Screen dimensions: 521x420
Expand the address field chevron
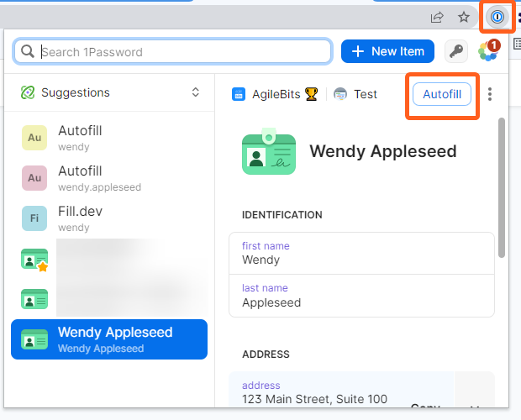pyautogui.click(x=475, y=407)
